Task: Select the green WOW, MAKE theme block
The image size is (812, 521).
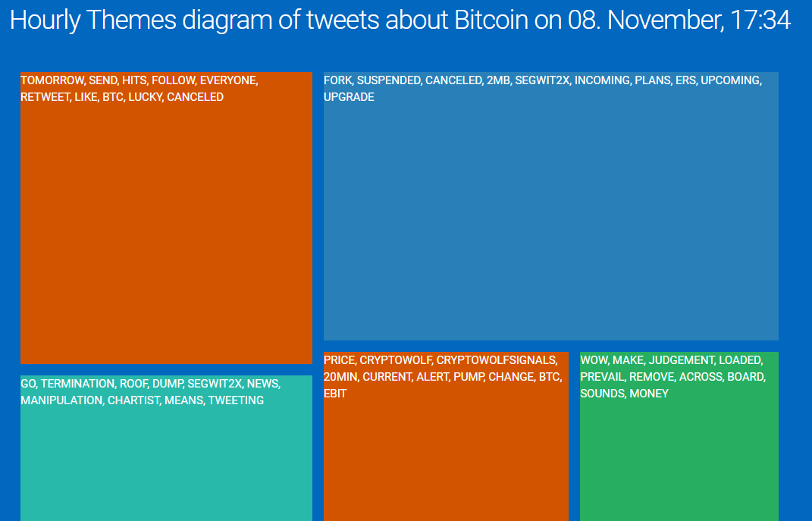Action: click(679, 437)
